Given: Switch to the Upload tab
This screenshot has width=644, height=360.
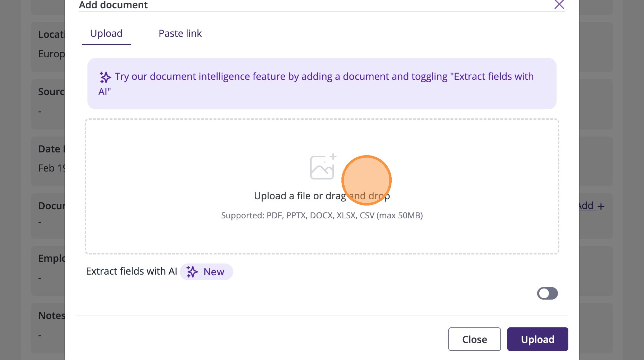Looking at the screenshot, I should tap(106, 33).
